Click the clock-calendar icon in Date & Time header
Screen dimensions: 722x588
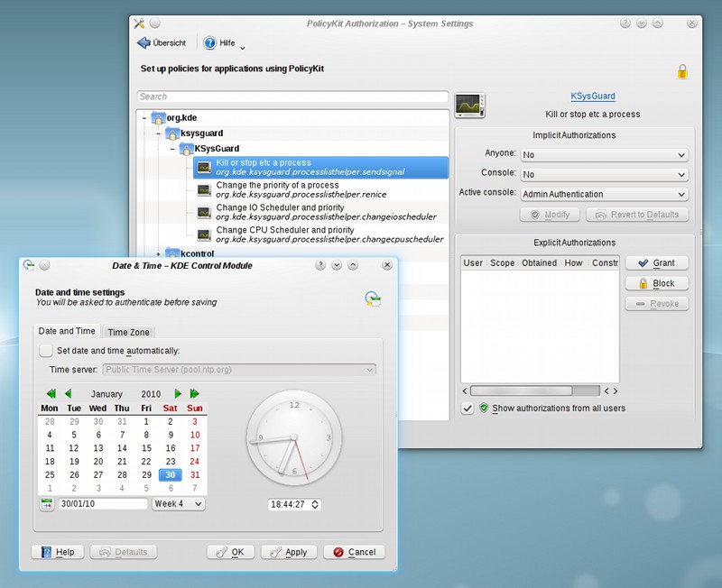pos(373,299)
